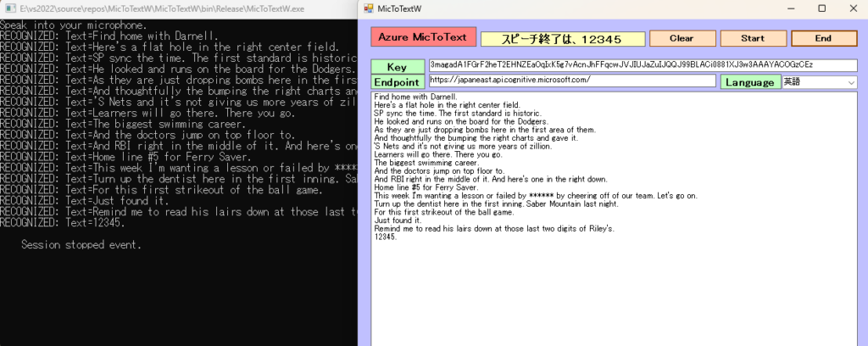Open the Language dropdown arrow

coord(850,82)
